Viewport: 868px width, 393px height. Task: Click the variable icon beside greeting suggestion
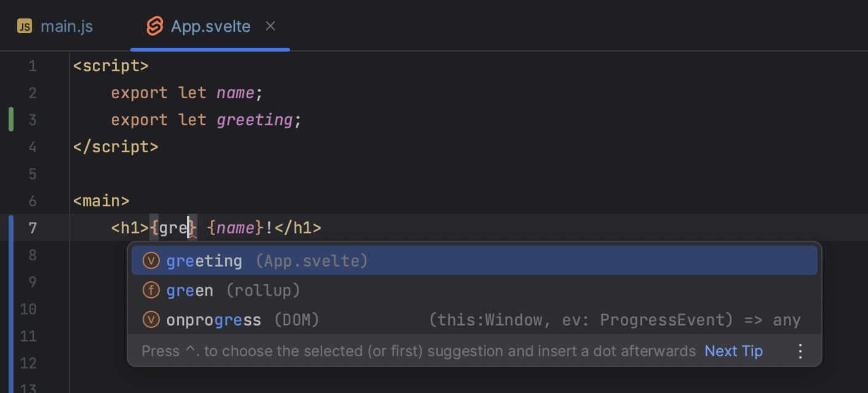[151, 260]
